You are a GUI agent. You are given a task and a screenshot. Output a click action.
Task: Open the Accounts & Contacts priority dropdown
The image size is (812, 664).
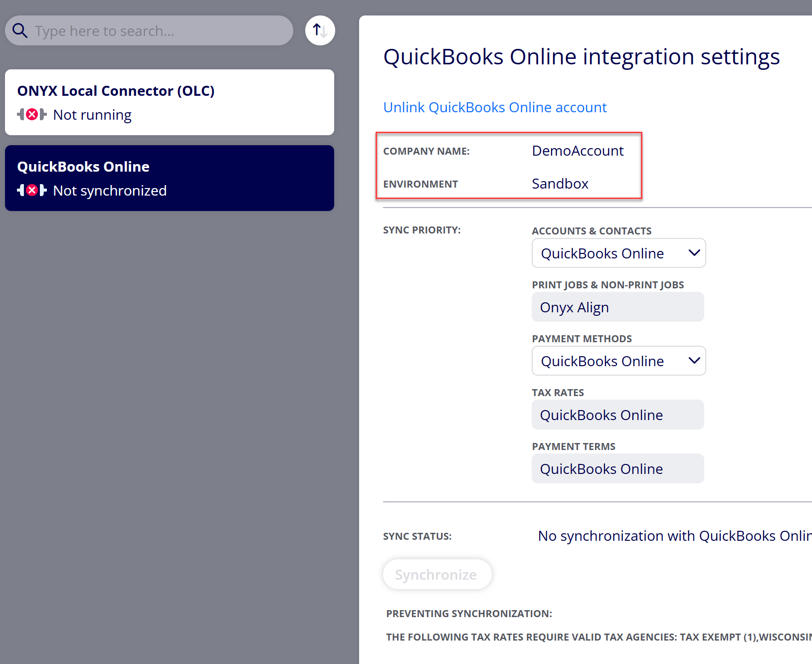pos(618,253)
